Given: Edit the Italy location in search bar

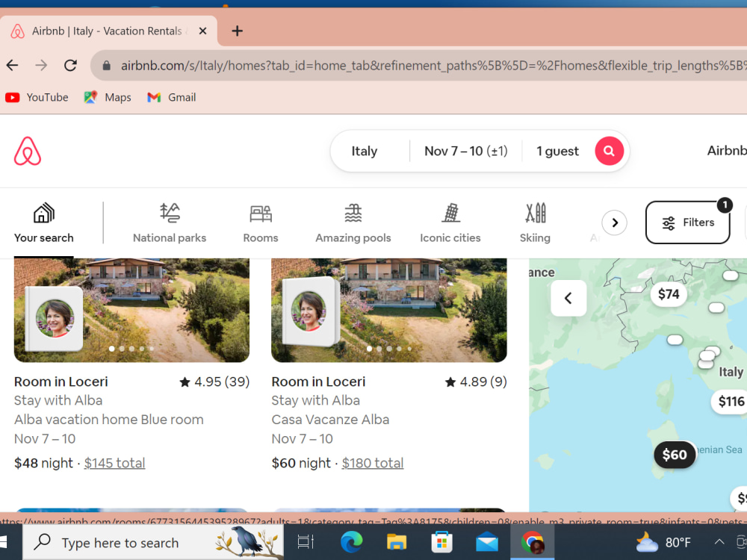Looking at the screenshot, I should (365, 151).
